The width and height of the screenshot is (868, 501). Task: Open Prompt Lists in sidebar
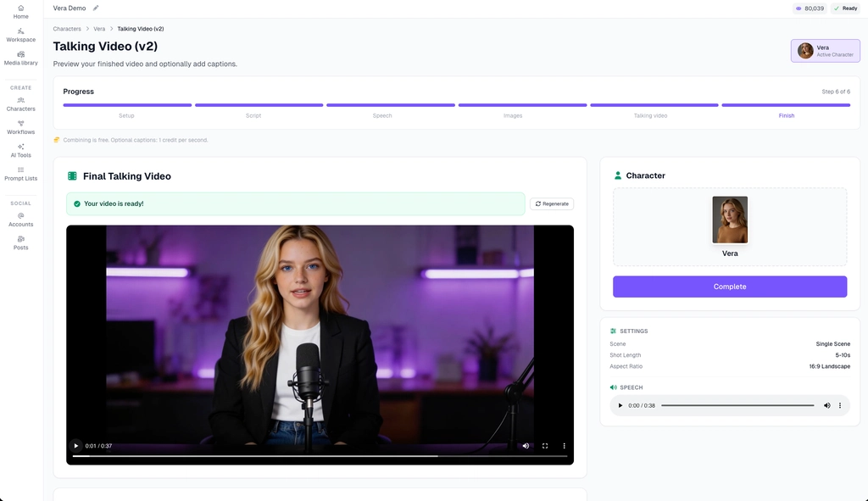20,174
